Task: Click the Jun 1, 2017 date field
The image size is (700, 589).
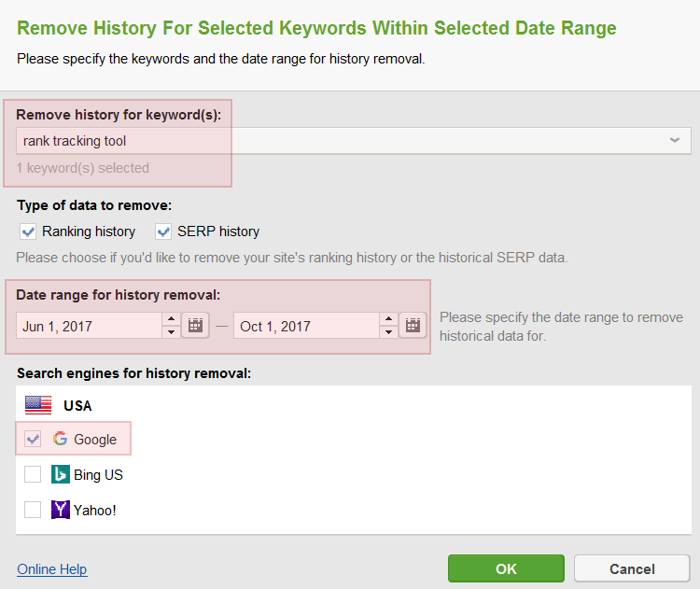Action: point(90,326)
